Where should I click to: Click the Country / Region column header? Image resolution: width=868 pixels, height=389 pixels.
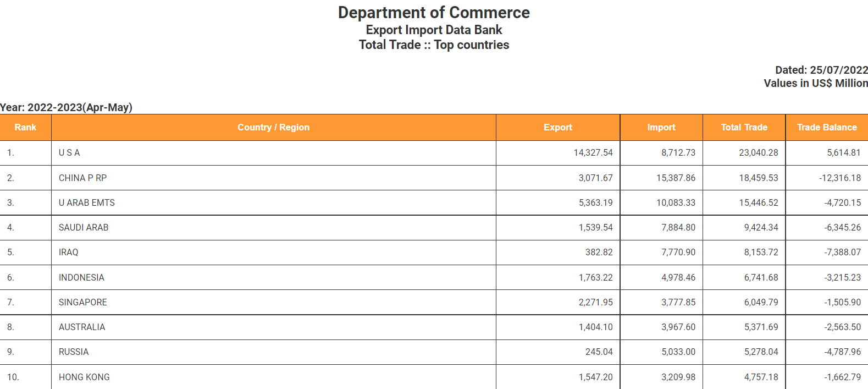(273, 127)
